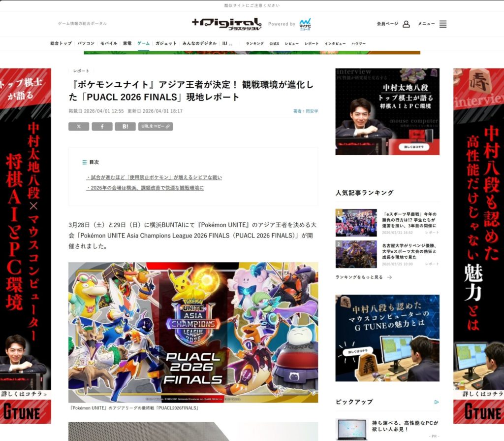The image size is (504, 441).
Task: Jump to 2026年の会場は横浜 section link
Action: pyautogui.click(x=145, y=188)
